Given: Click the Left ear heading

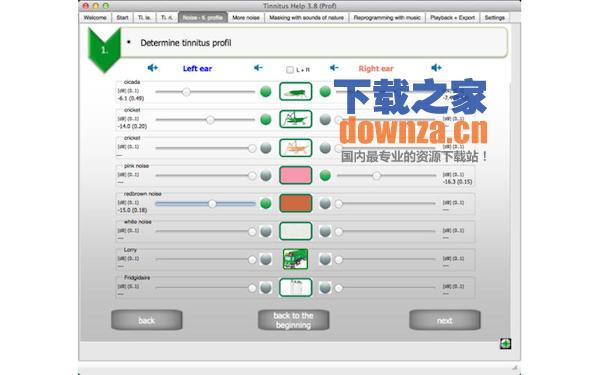Looking at the screenshot, I should pyautogui.click(x=197, y=68).
